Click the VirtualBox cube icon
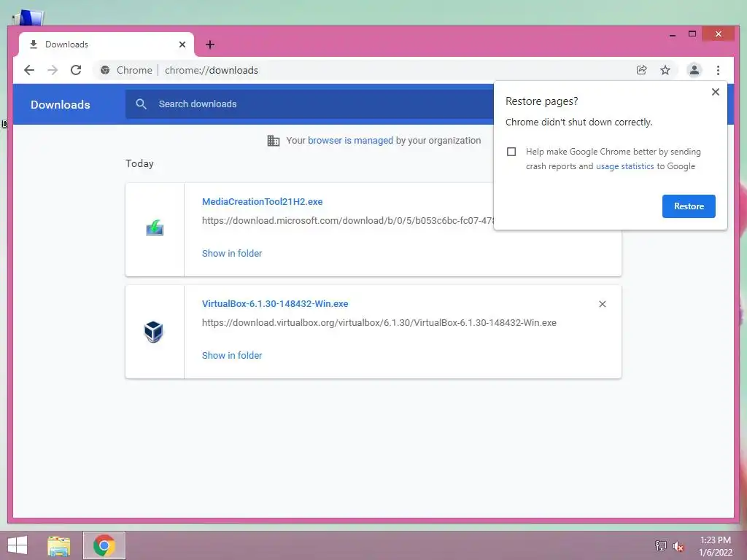The height and width of the screenshot is (560, 747). pos(153,332)
